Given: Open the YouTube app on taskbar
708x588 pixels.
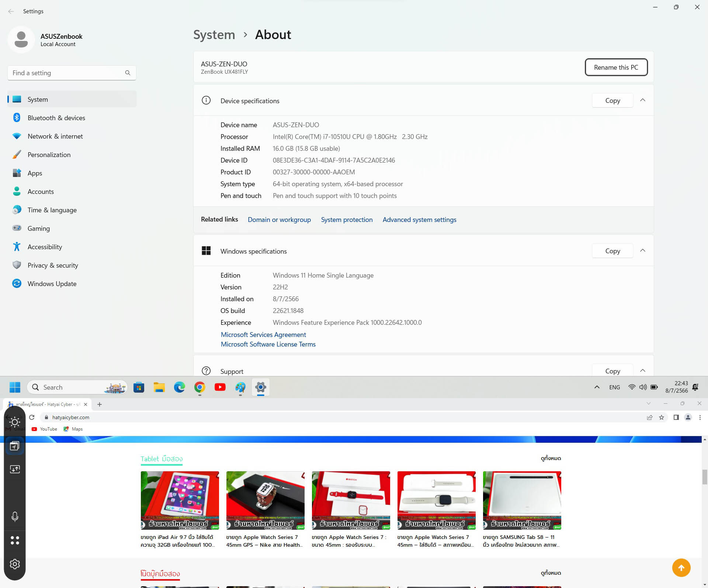Looking at the screenshot, I should pos(220,387).
